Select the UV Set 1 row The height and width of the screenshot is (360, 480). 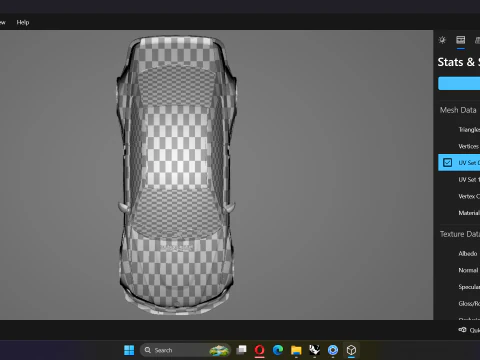(459, 180)
